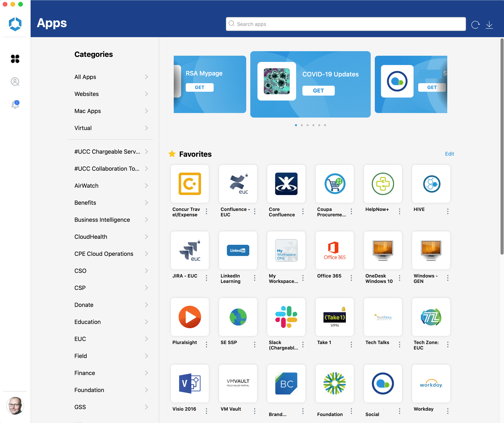
Task: Jump to the last carousel page dot
Action: coord(325,125)
